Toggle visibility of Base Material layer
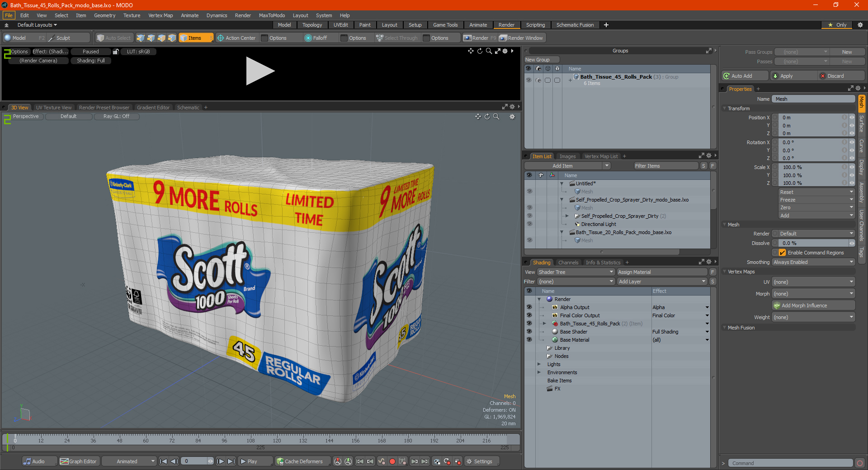This screenshot has width=868, height=470. pos(529,340)
